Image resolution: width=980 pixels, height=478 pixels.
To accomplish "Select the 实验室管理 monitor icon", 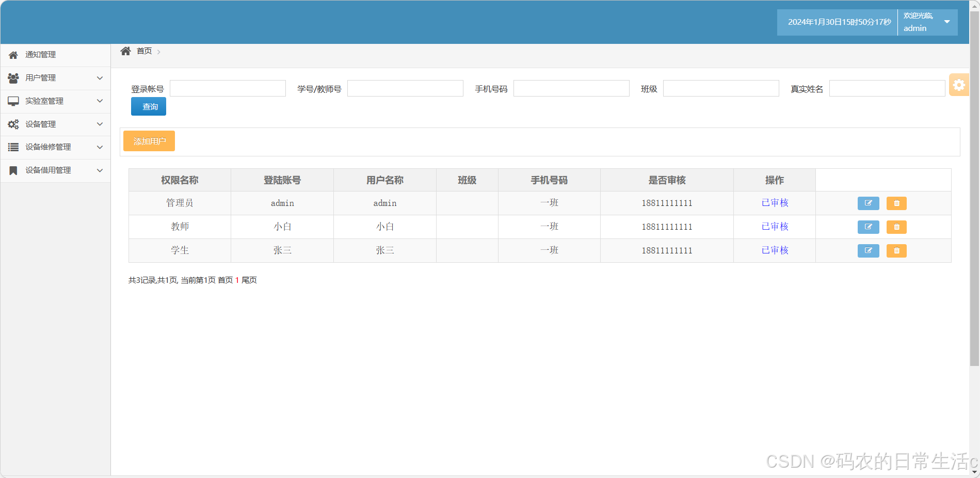I will coord(13,101).
